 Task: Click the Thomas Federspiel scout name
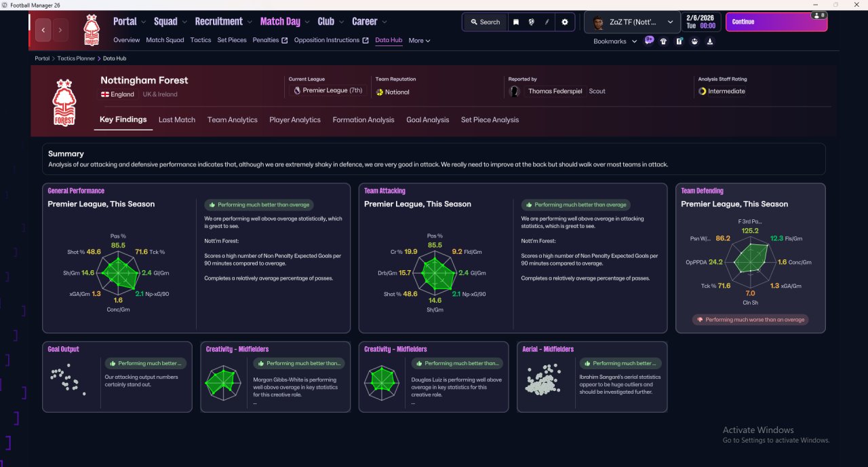(557, 91)
